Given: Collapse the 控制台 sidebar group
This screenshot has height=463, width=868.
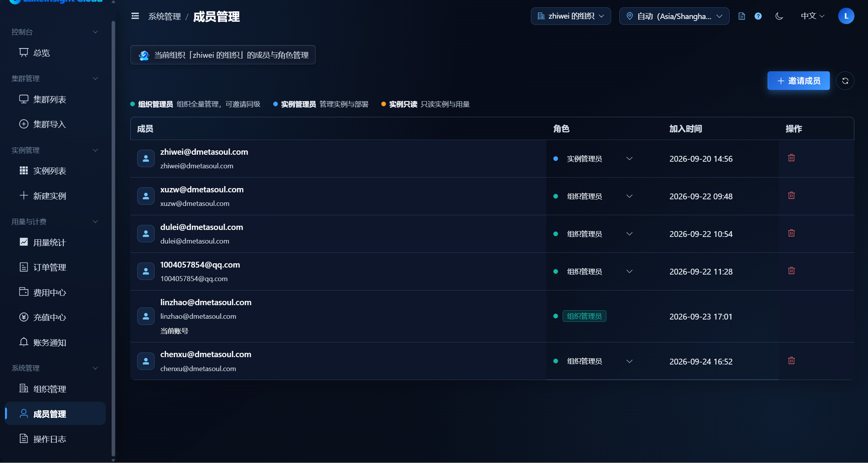Looking at the screenshot, I should pos(55,32).
